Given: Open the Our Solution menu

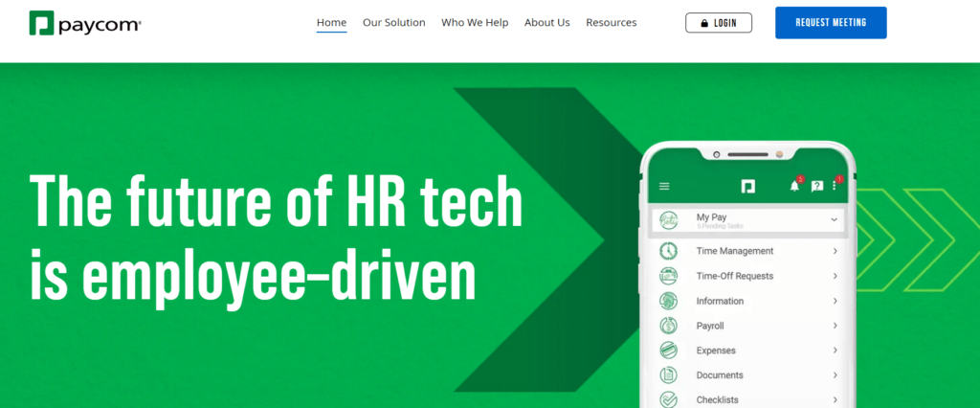Looking at the screenshot, I should tap(393, 23).
